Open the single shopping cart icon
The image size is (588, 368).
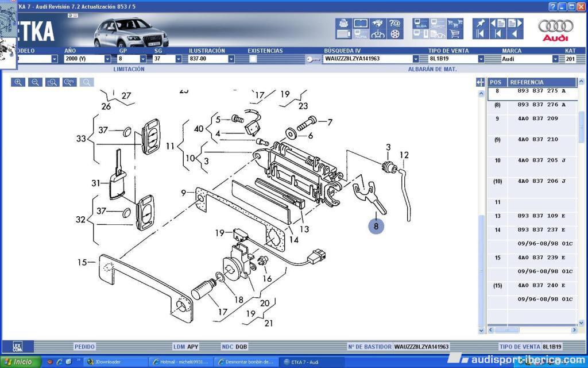tap(455, 34)
